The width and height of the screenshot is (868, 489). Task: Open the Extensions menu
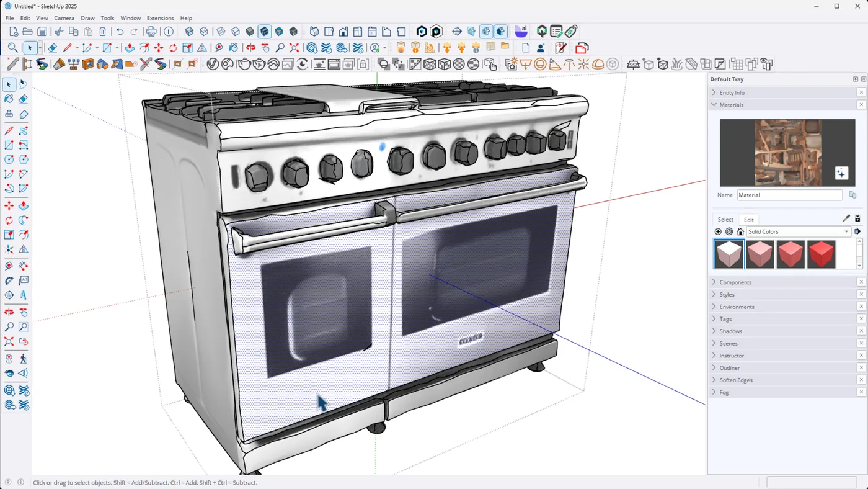[x=160, y=18]
